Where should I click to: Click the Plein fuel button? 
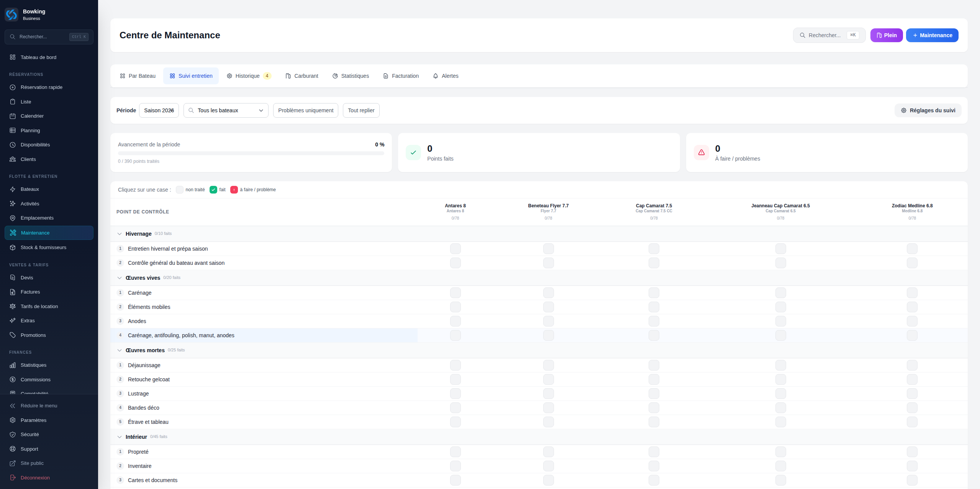(x=887, y=35)
